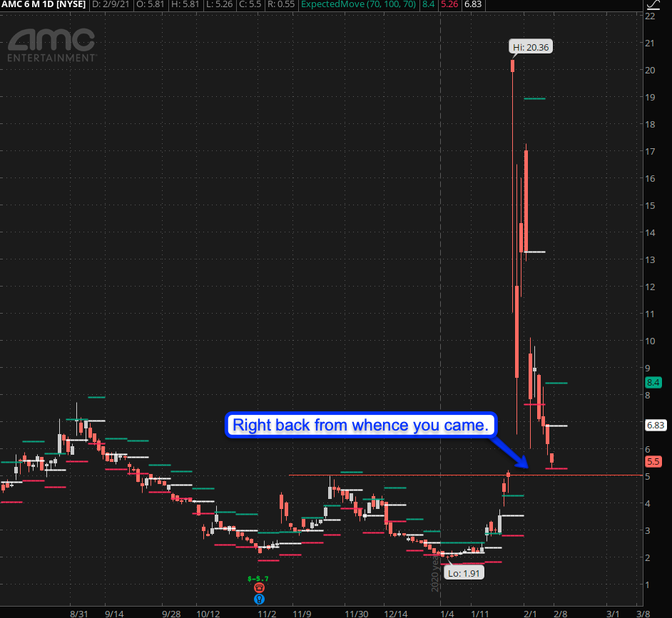Image resolution: width=672 pixels, height=618 pixels.
Task: Click the H: 5.81 high value
Action: pyautogui.click(x=185, y=4)
